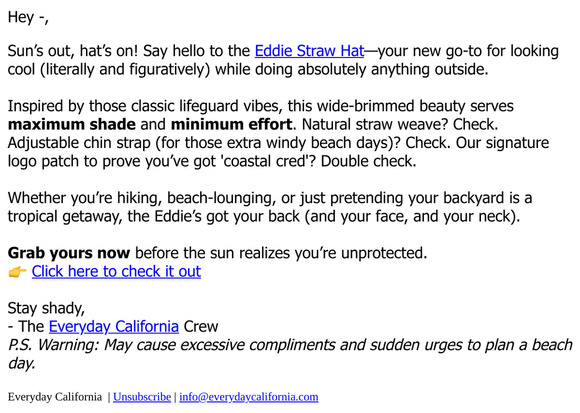Click the 'Stay shady,' sign-off text
Image resolution: width=580 pixels, height=413 pixels.
(46, 308)
